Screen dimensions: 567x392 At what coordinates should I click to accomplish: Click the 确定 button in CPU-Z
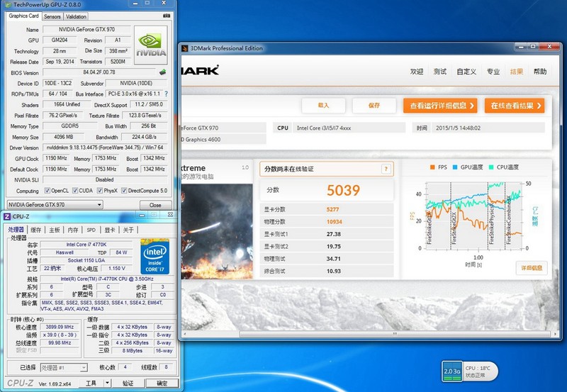162,383
